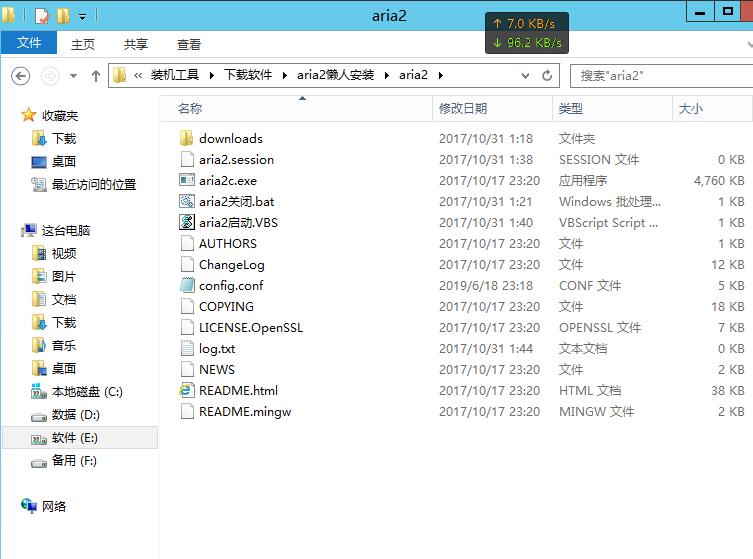
Task: Select the log.txt text file
Action: [x=216, y=349]
